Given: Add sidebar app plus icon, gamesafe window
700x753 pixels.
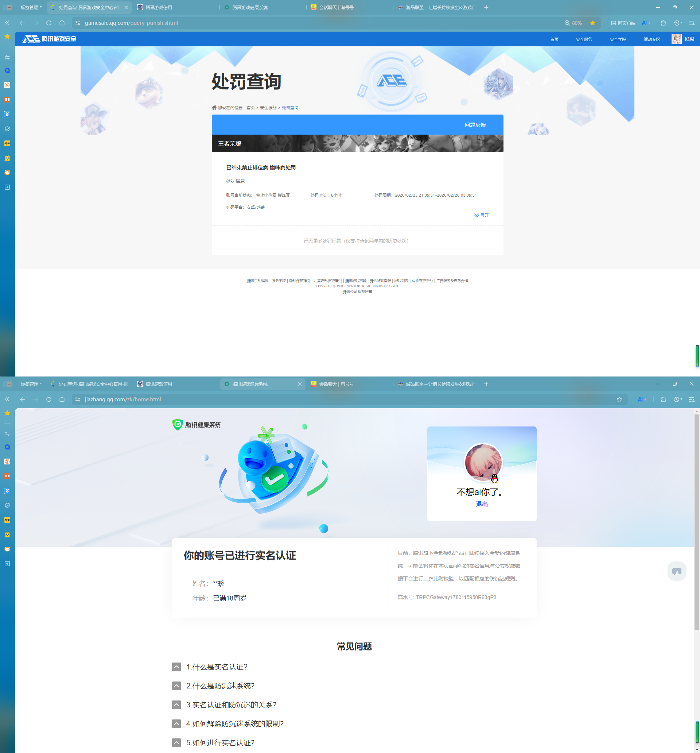Looking at the screenshot, I should (x=7, y=187).
